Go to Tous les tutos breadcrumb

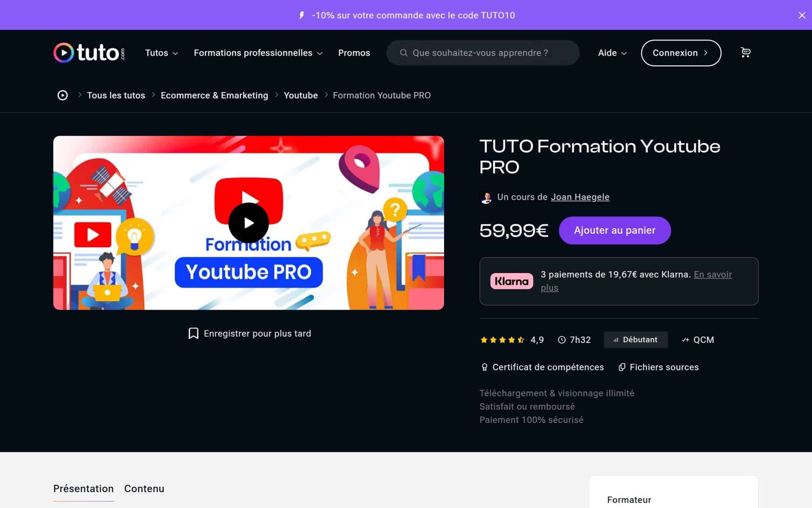116,95
